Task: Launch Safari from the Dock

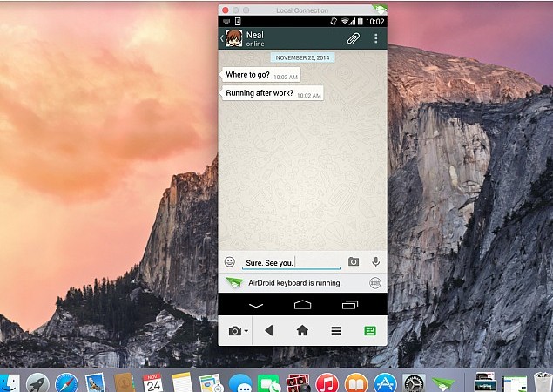Action: click(x=65, y=382)
